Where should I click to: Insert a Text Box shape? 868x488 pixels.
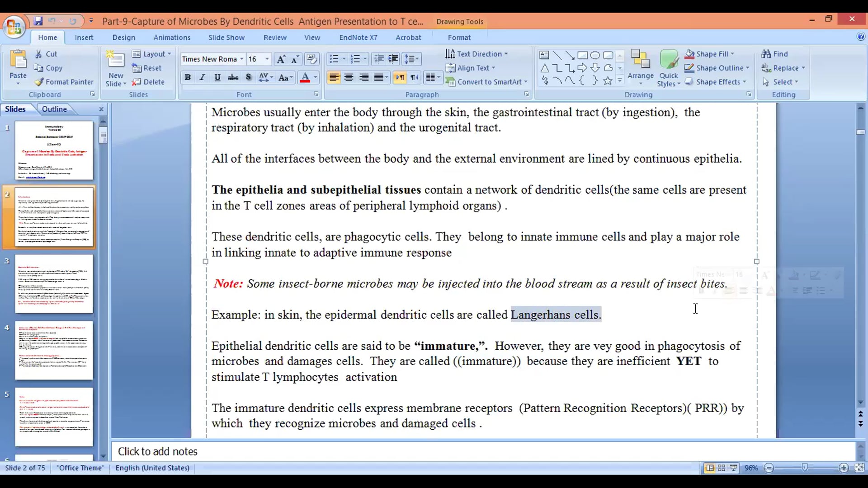[x=544, y=55]
